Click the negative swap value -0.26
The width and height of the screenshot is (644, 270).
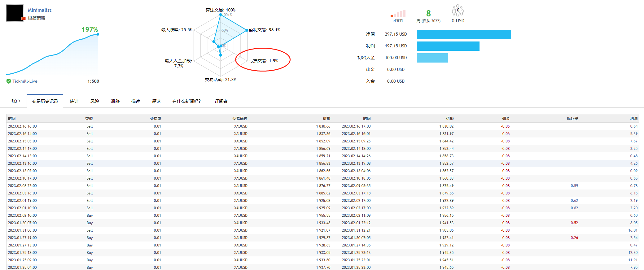574,238
